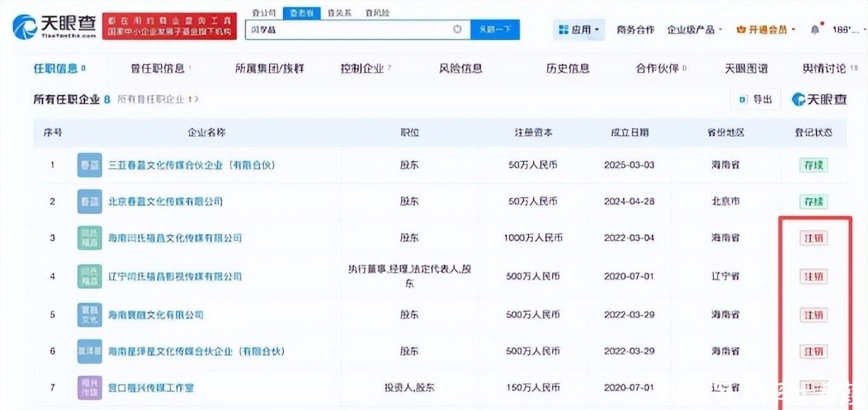Image resolution: width=868 pixels, height=410 pixels.
Task: Click the Tianyancha logo in header
Action: 54,26
